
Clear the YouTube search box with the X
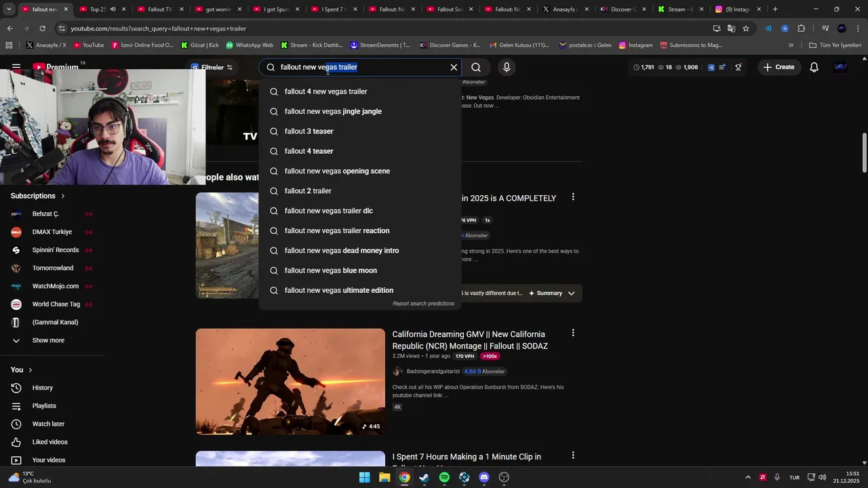pos(454,67)
